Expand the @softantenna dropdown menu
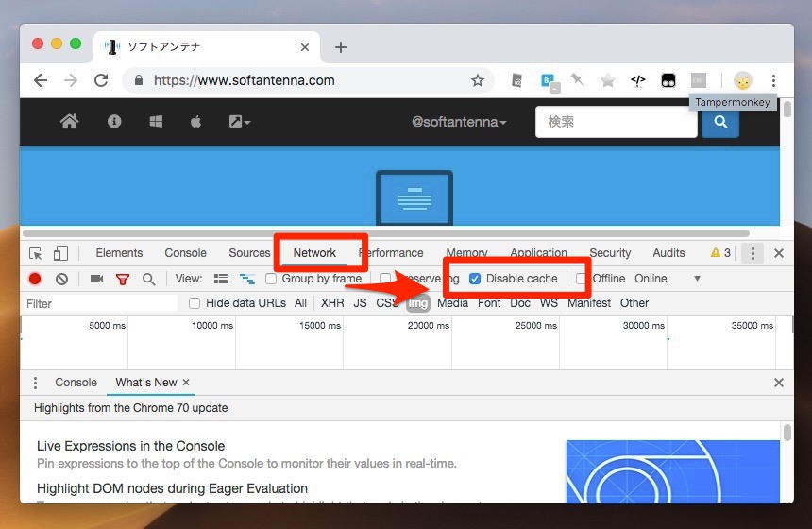The height and width of the screenshot is (529, 812). pyautogui.click(x=459, y=122)
